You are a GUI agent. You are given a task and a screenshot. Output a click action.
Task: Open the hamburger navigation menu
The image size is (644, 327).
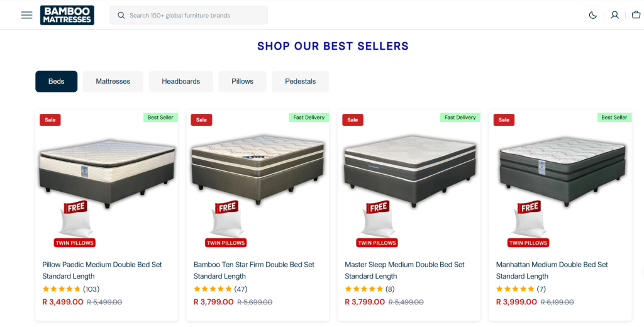click(x=26, y=15)
